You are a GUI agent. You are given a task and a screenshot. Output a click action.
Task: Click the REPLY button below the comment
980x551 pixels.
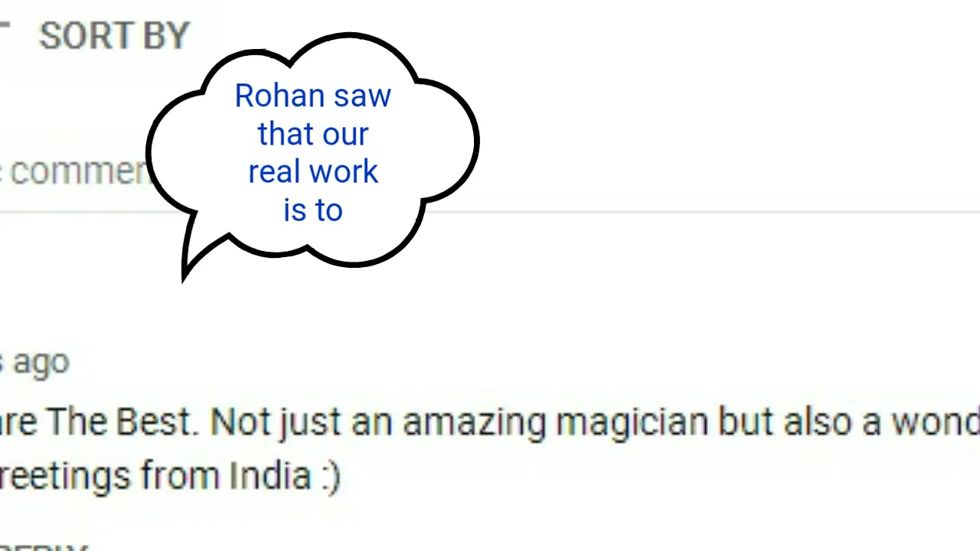coord(44,546)
